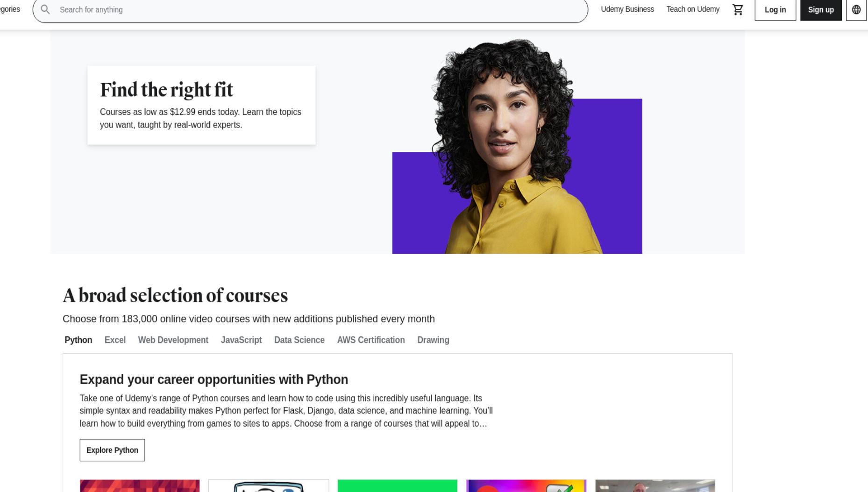Select the JavaScript tab
The image size is (868, 492).
pos(241,340)
